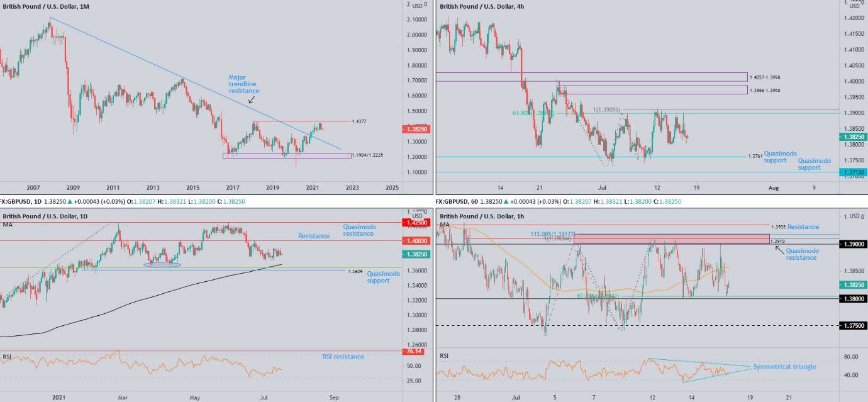Click the 1.3935 level label
This screenshot has width=868, height=402.
point(779,226)
